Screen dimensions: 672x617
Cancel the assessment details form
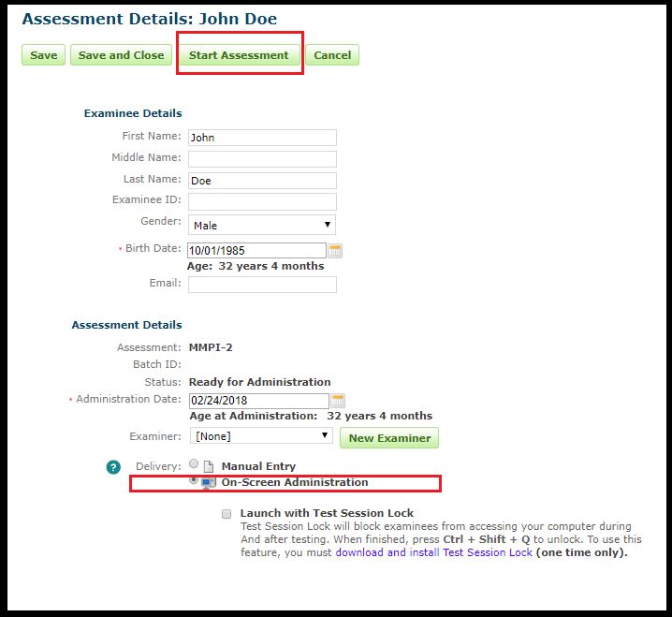332,55
